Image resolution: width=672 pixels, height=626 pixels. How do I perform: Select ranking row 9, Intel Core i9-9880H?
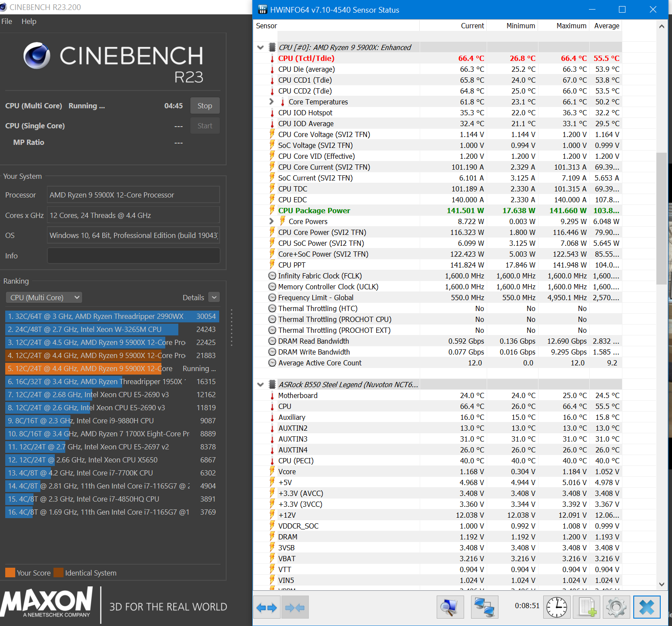coord(112,421)
